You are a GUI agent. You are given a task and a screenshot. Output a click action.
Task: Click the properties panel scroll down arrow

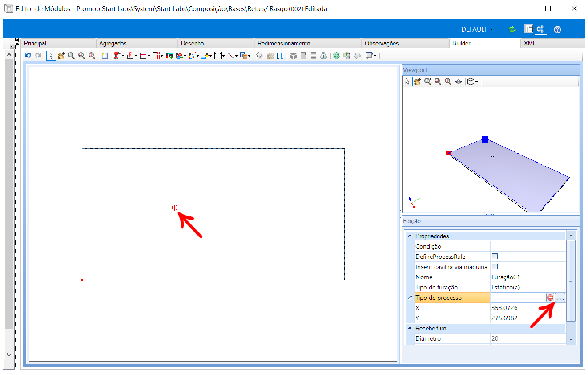(571, 340)
